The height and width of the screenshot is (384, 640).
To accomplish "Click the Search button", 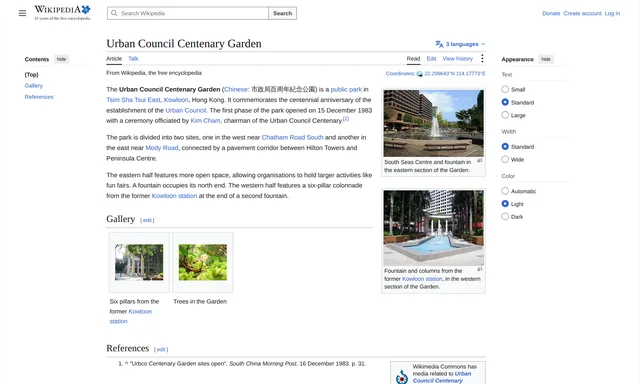I will [282, 13].
